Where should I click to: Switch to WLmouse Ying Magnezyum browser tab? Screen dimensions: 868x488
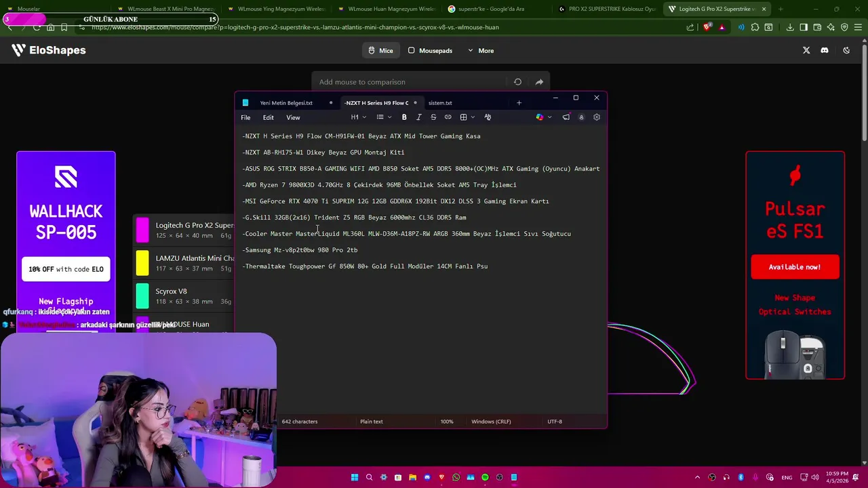[277, 9]
